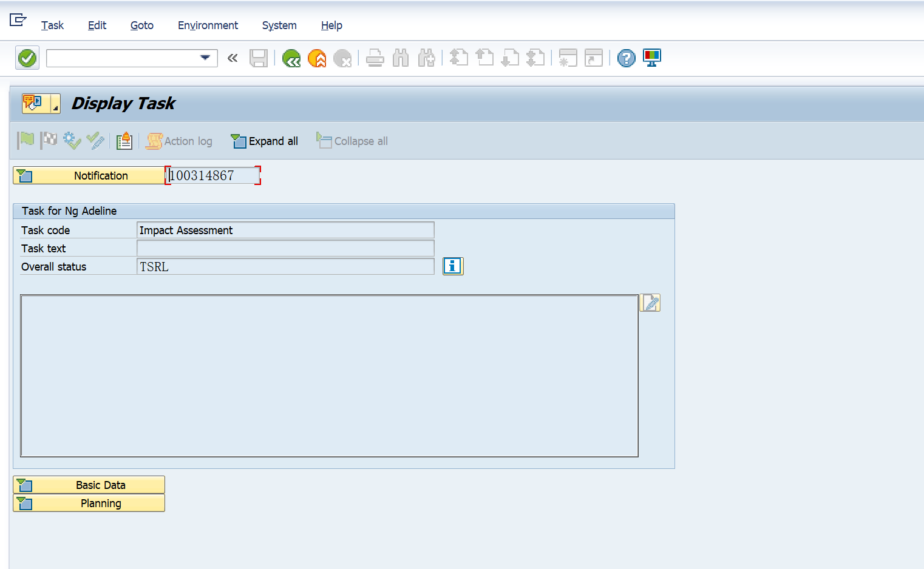
Task: Open the Goto menu
Action: (x=142, y=25)
